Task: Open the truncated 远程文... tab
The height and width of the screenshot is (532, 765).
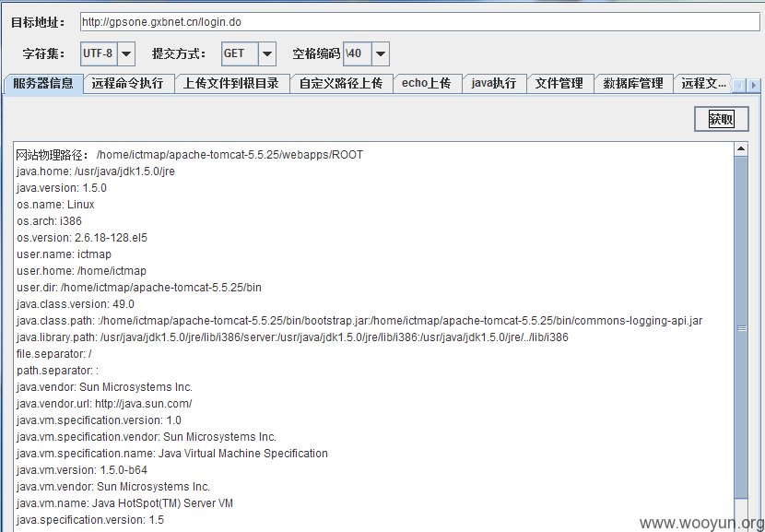Action: tap(703, 84)
